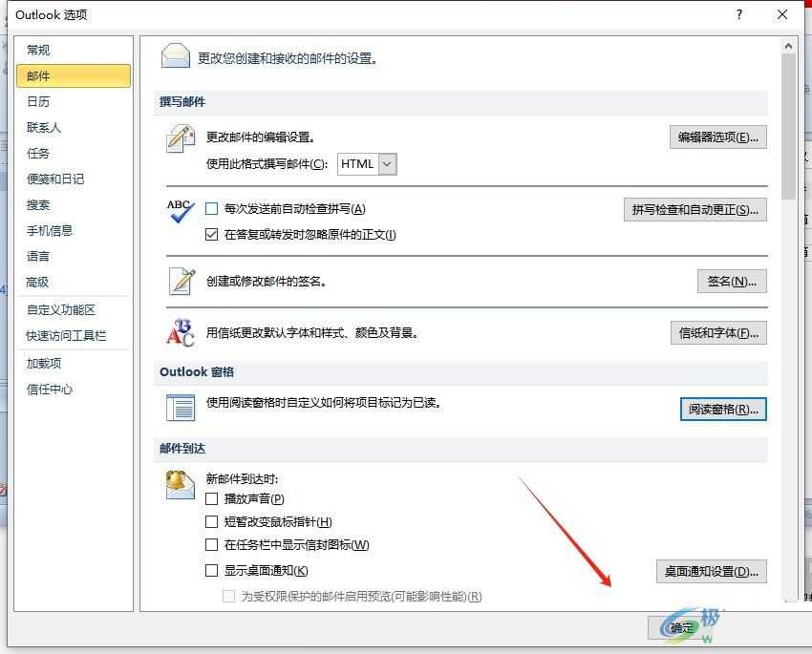Enable 播放声音 for new mail
Viewport: 812px width, 654px height.
[x=214, y=498]
